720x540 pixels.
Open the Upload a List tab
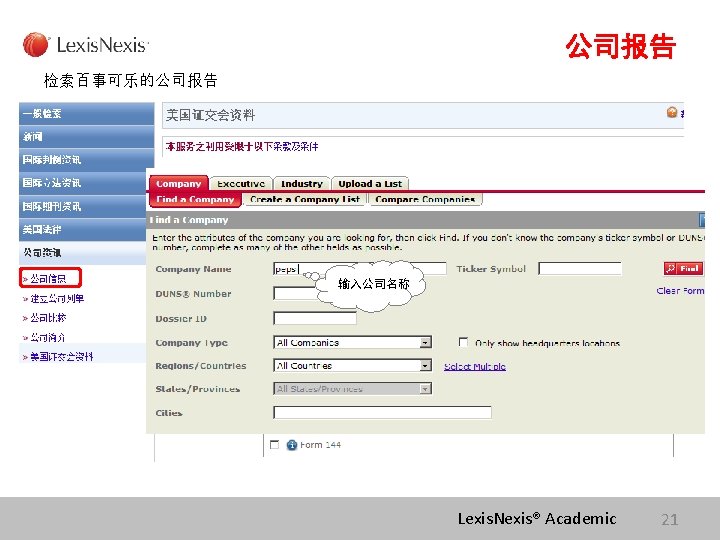click(370, 184)
